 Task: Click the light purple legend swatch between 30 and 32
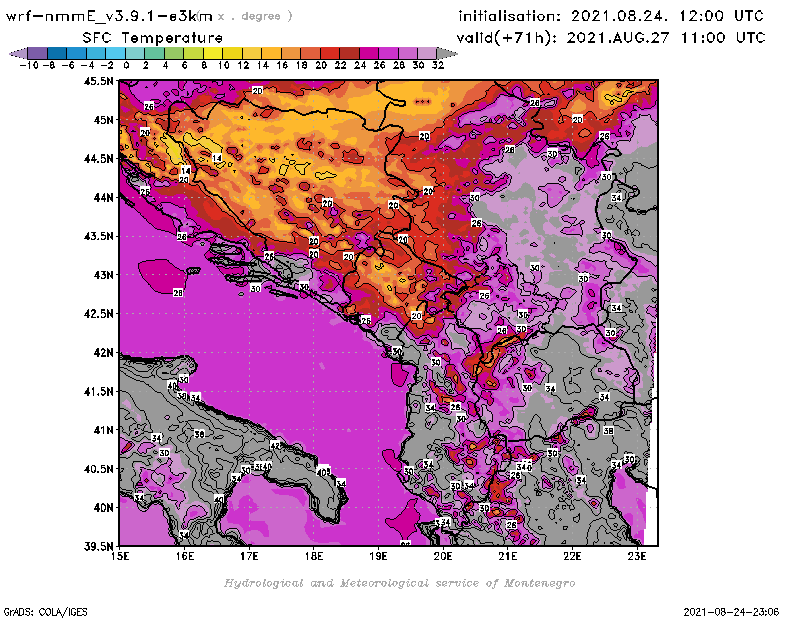tap(428, 53)
